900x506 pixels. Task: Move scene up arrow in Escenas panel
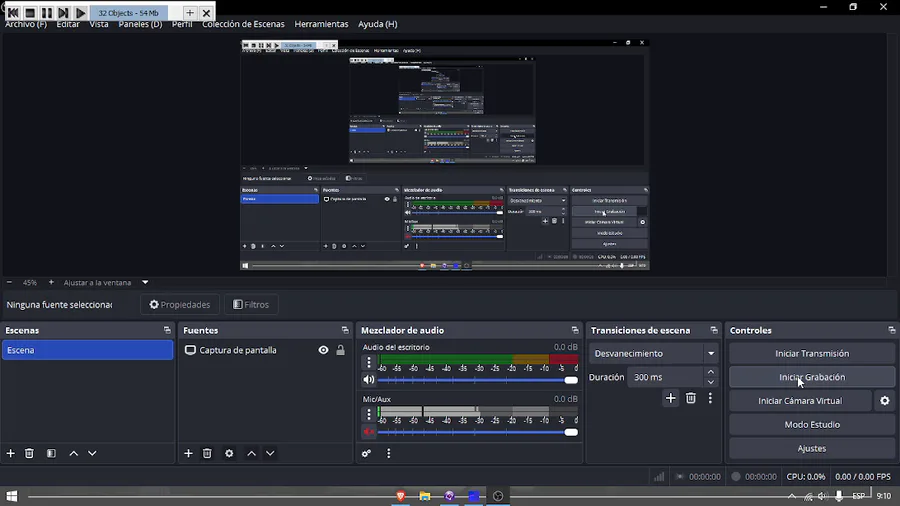[x=73, y=453]
